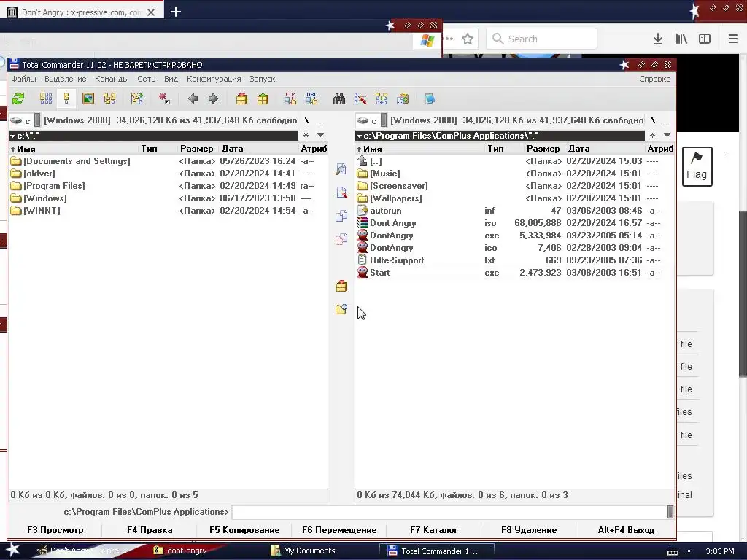Click the F3 Просмотр button
This screenshot has height=560, width=747.
pos(55,530)
